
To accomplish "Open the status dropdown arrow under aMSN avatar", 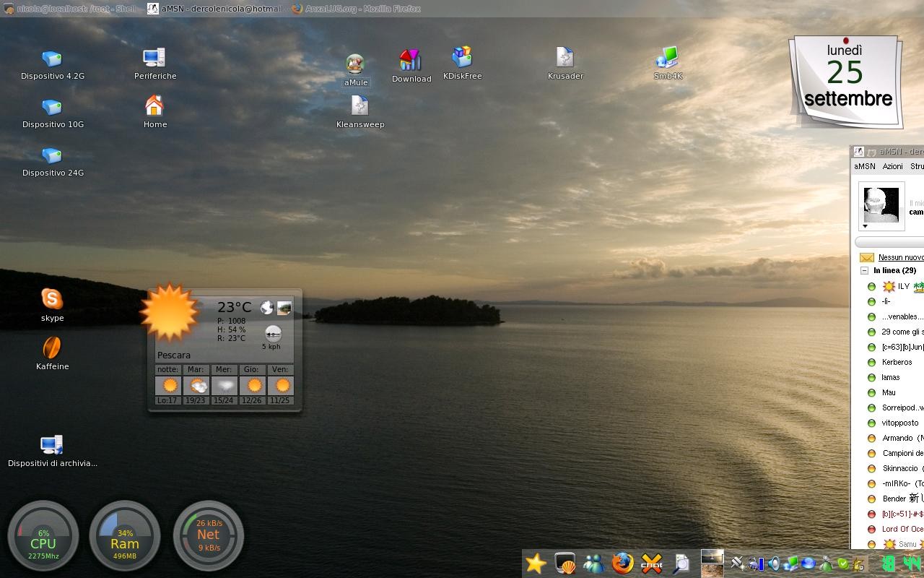I will click(865, 226).
